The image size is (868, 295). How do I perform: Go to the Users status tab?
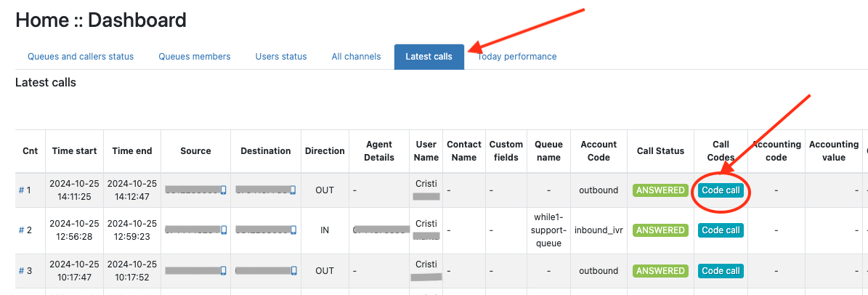click(x=281, y=57)
